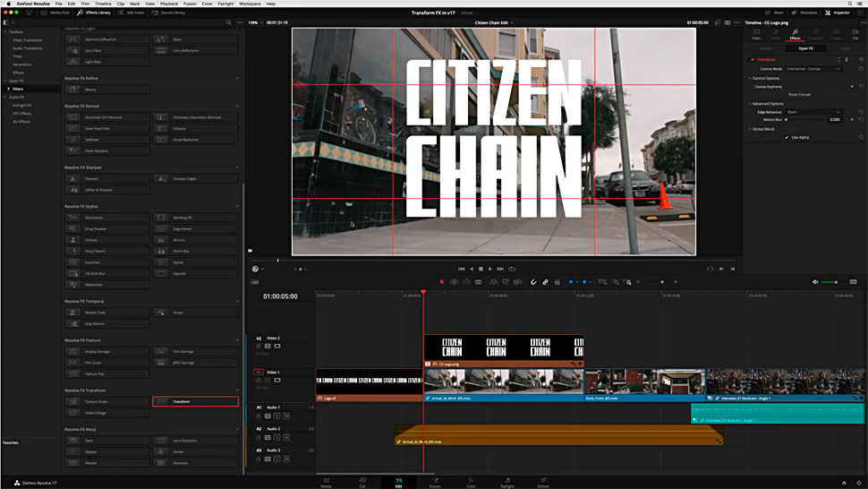Select the Camera Shake effect
This screenshot has width=868, height=489.
[106, 401]
